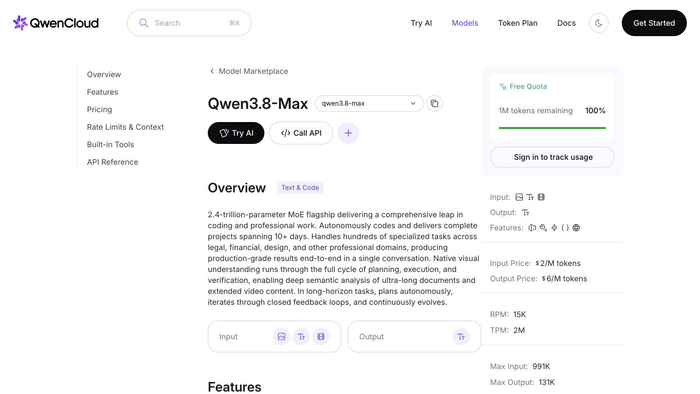
Task: Click the sidebar Output text icon
Action: point(525,212)
